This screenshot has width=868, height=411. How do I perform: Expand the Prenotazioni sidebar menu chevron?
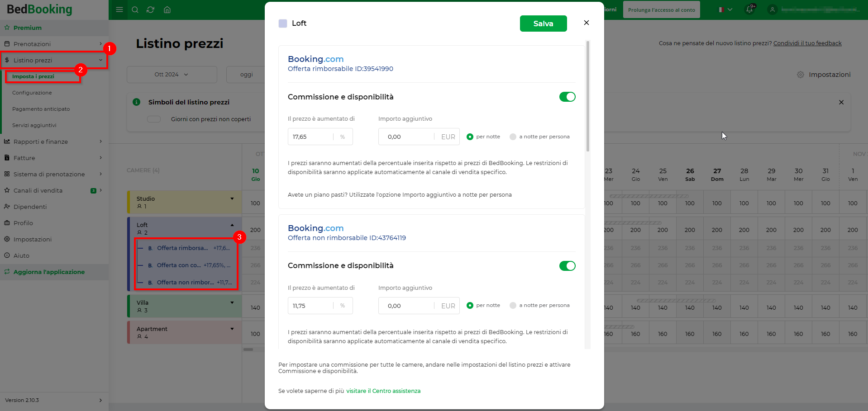pos(100,44)
